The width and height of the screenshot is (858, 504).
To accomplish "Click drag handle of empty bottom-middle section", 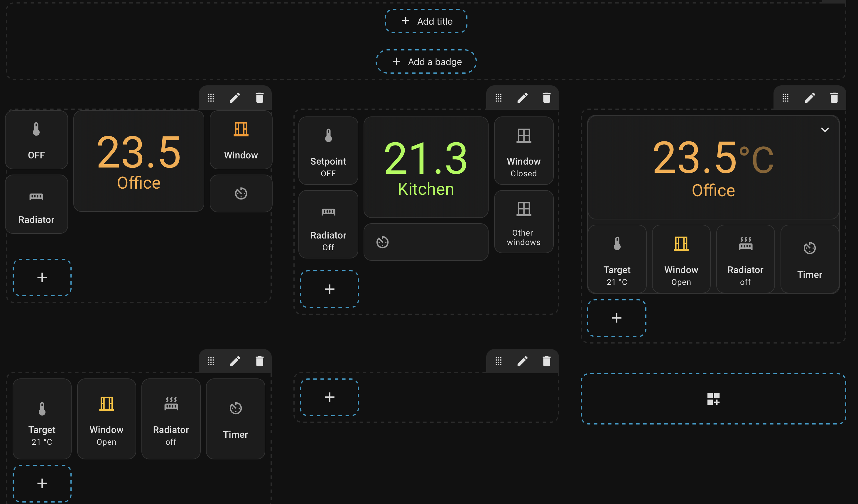I will 498,361.
